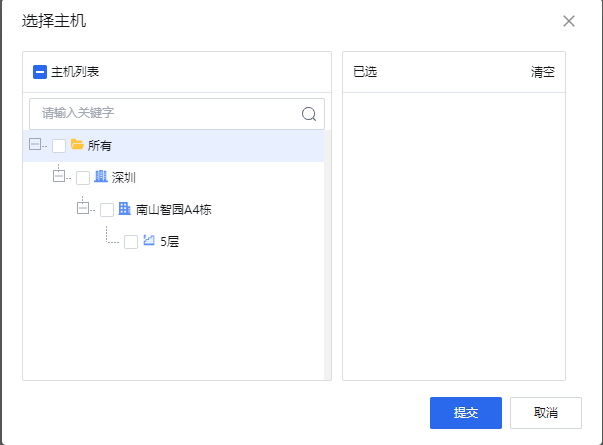Close the 选择主机 dialog
The image size is (603, 445).
(x=569, y=21)
